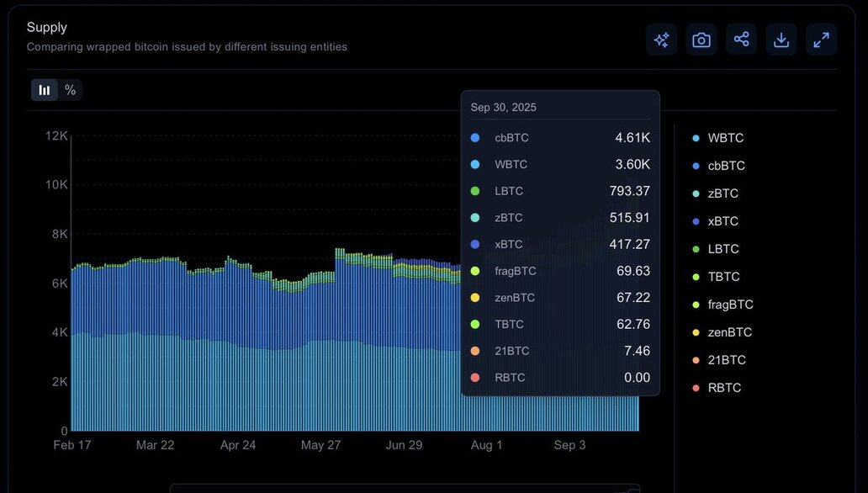Viewport: 868px width, 493px height.
Task: Click the 21BTC legend color dot
Action: coord(696,360)
